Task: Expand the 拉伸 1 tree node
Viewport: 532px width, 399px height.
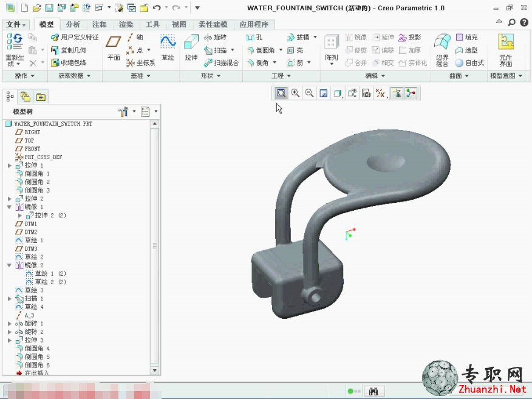Action: tap(10, 166)
